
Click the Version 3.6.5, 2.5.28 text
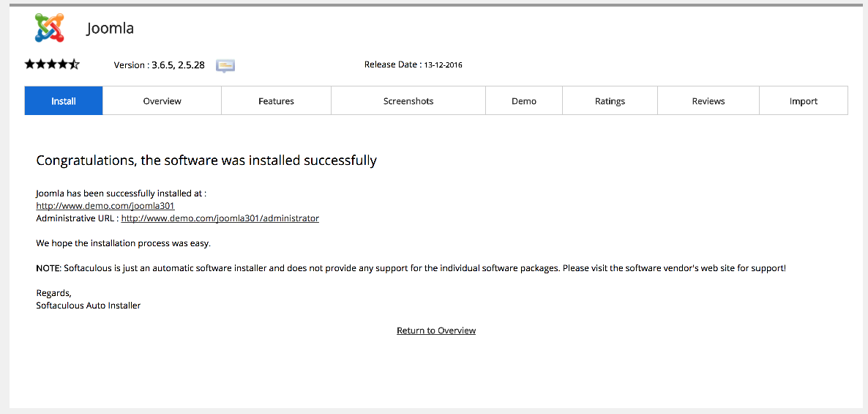click(x=159, y=64)
